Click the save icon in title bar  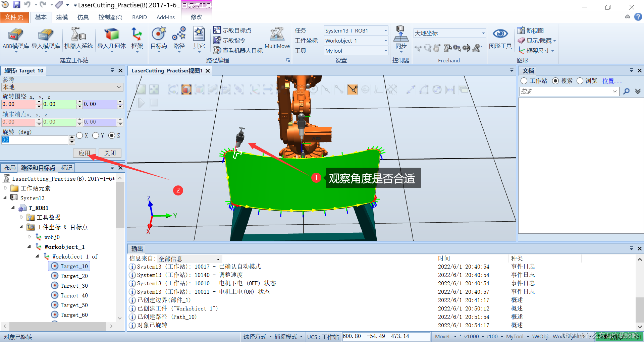point(16,5)
